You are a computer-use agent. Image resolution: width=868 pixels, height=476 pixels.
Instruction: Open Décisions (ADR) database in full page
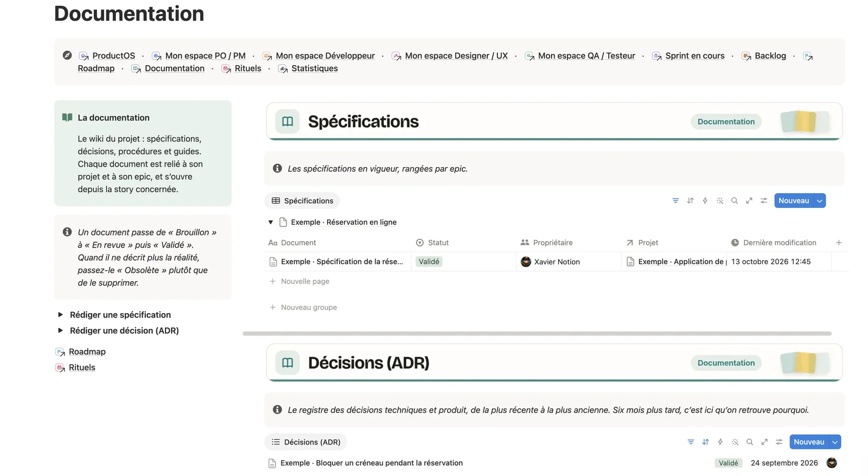pos(764,442)
